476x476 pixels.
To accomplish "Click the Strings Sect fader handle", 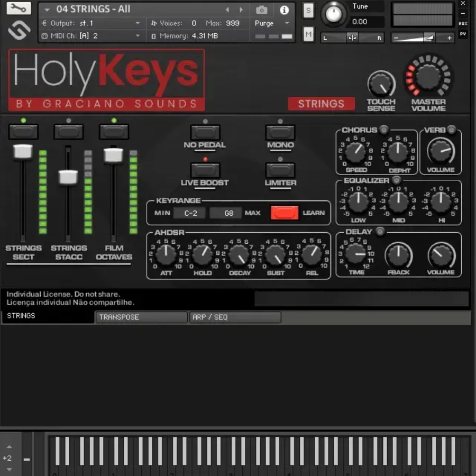I will tap(23, 151).
